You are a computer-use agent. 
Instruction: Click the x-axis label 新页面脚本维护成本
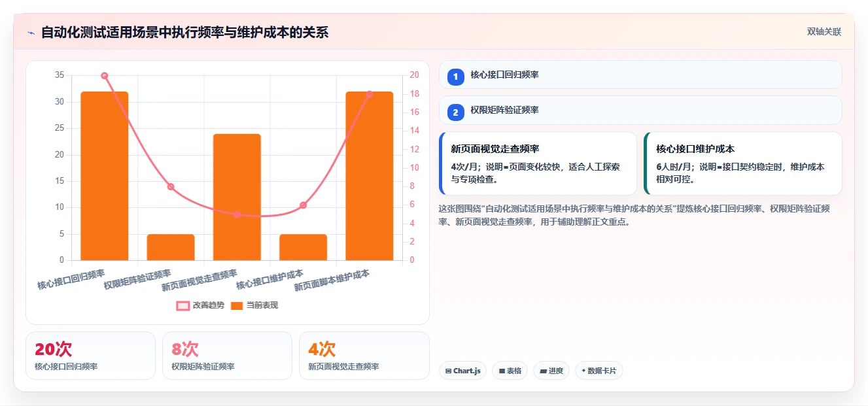[332, 280]
